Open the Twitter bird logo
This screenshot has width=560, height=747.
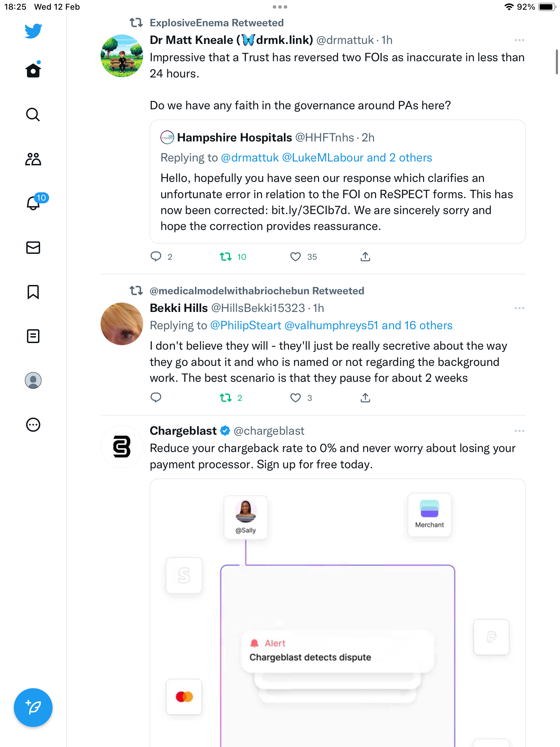click(33, 31)
